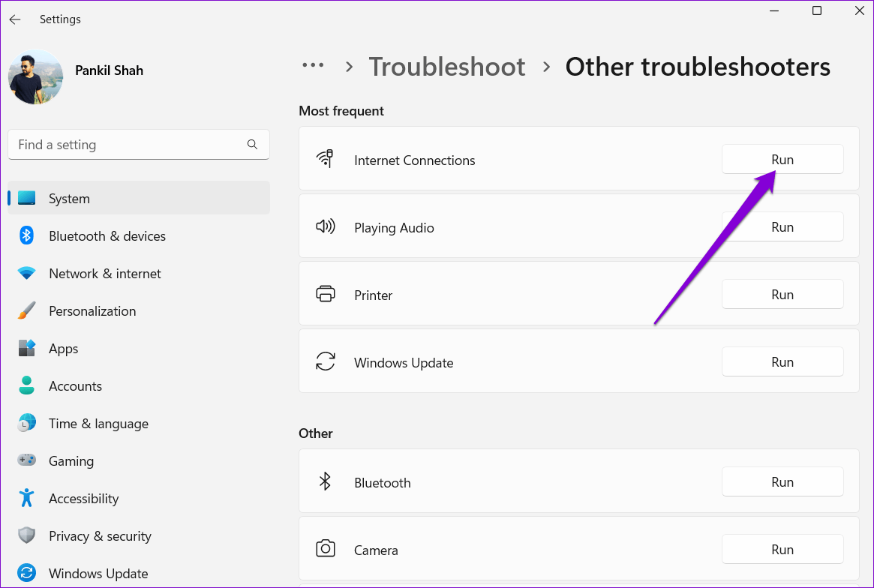
Task: Run the Internet Connections troubleshooter
Action: coord(782,160)
